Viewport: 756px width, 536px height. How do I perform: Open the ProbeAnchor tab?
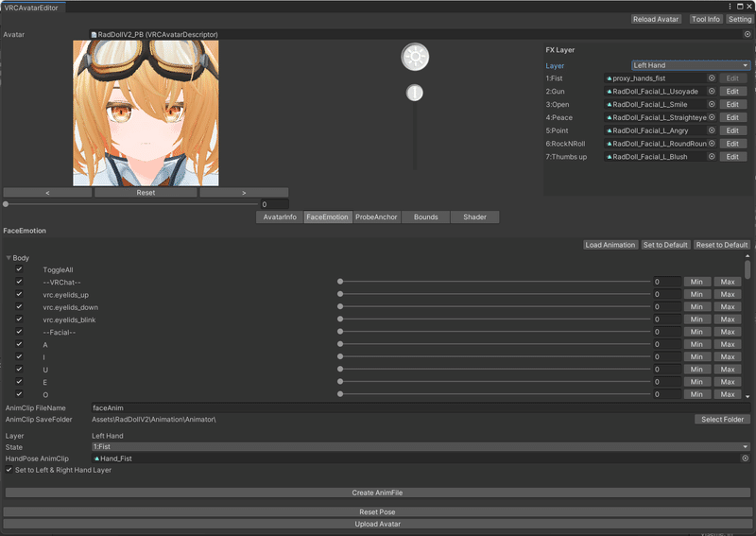[x=376, y=217]
